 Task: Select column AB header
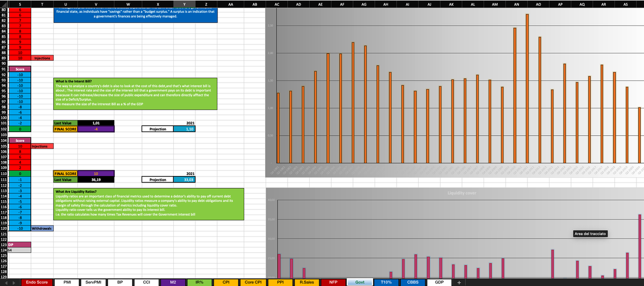[x=254, y=4]
